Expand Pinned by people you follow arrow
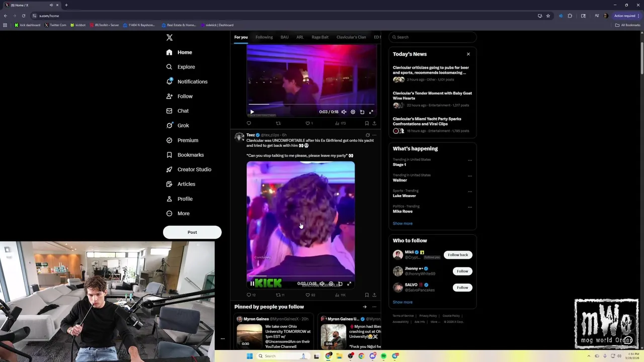The width and height of the screenshot is (644, 362). [x=365, y=307]
